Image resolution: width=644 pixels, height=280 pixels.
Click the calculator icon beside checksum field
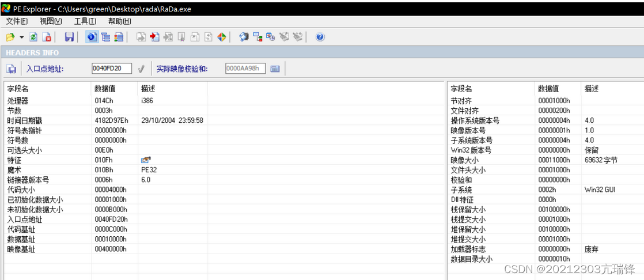pos(275,69)
